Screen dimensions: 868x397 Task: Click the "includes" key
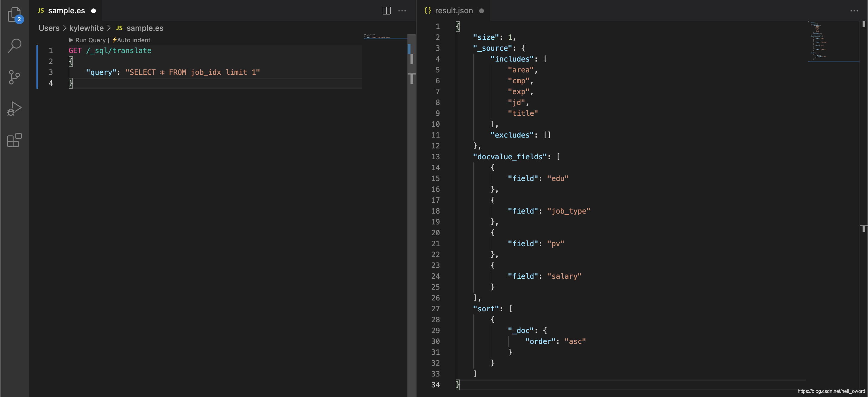(512, 59)
